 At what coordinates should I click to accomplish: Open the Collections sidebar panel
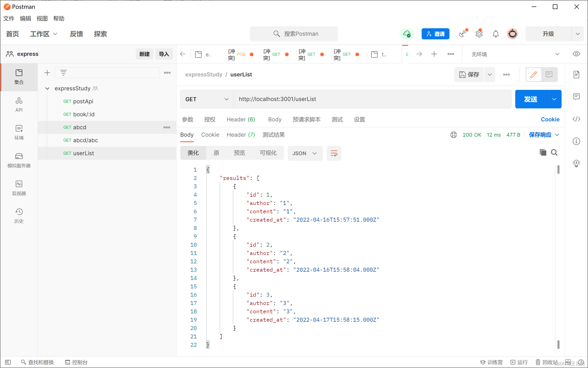click(19, 77)
